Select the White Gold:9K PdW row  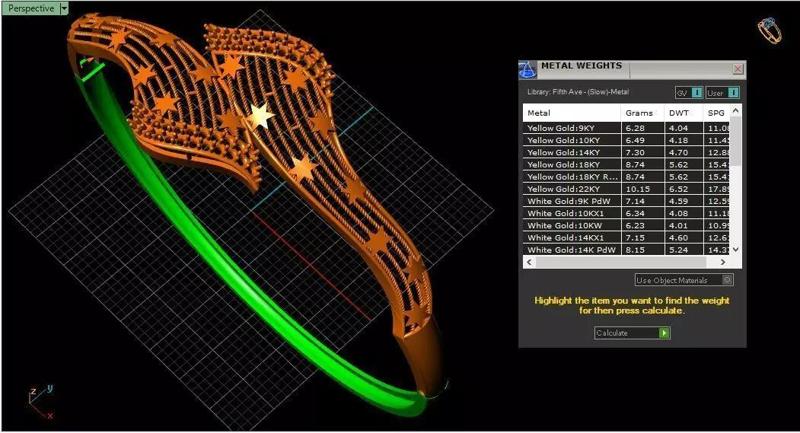coord(627,201)
